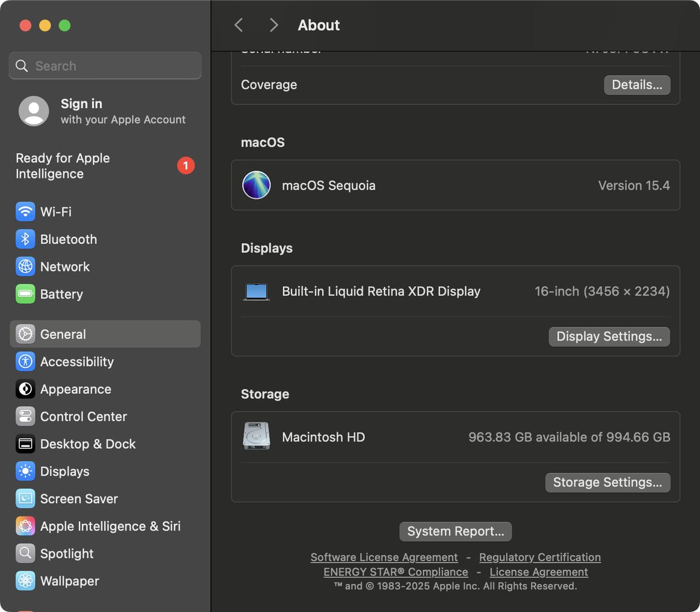
Task: Select Screen Saver label in sidebar
Action: coord(79,499)
